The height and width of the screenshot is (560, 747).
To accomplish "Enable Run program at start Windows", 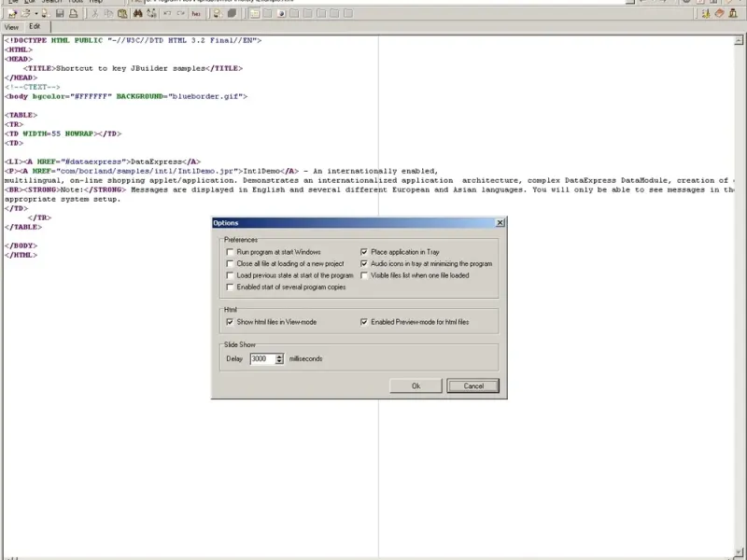I will point(230,252).
